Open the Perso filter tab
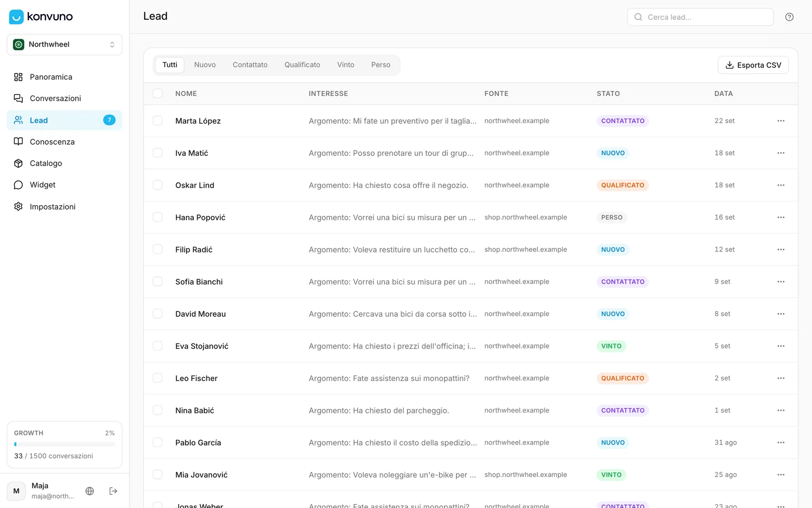Screen dimensions: 812x508 pyautogui.click(x=381, y=65)
